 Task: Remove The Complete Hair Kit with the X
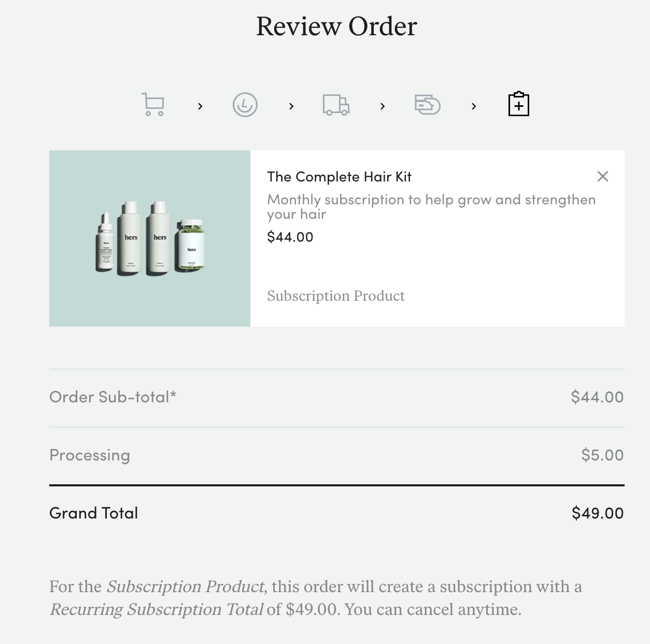[x=603, y=177]
